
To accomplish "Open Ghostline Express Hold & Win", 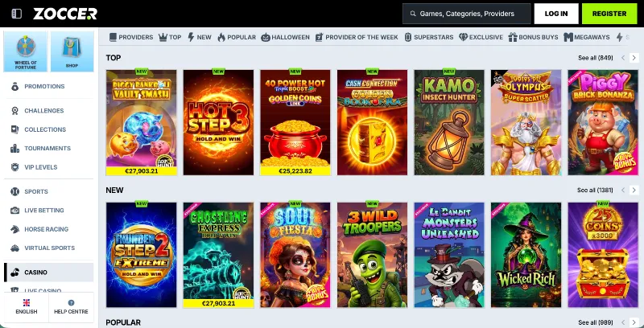I will [218, 255].
